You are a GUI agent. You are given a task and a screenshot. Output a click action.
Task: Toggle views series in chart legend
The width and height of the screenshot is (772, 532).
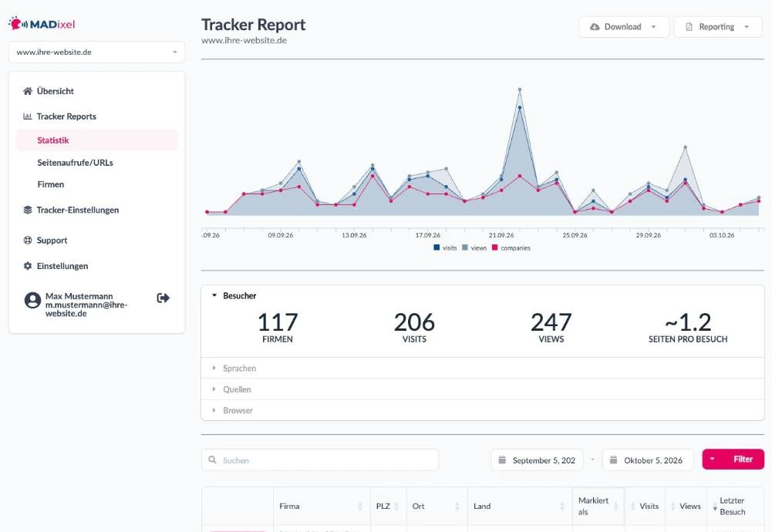click(474, 248)
